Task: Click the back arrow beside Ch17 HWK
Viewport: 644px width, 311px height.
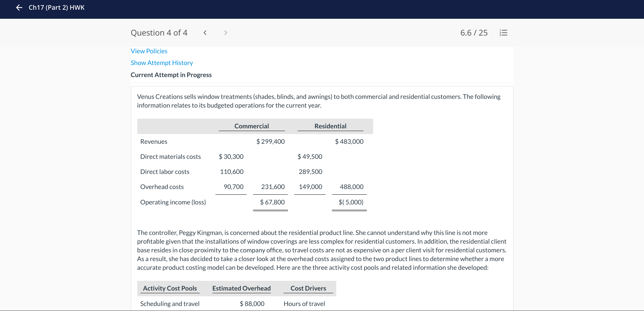Action: 19,7
